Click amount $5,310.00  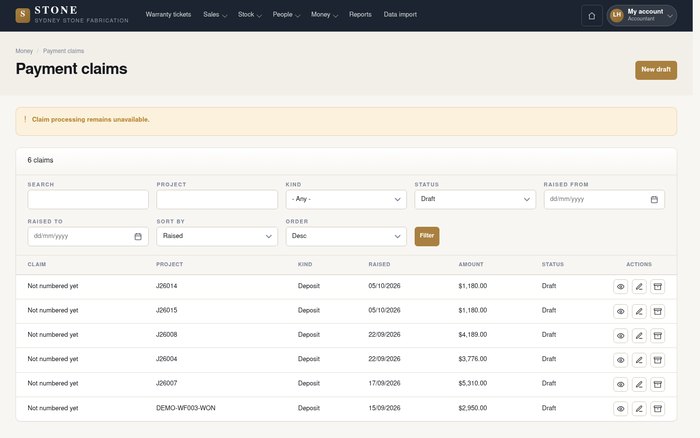pos(472,384)
